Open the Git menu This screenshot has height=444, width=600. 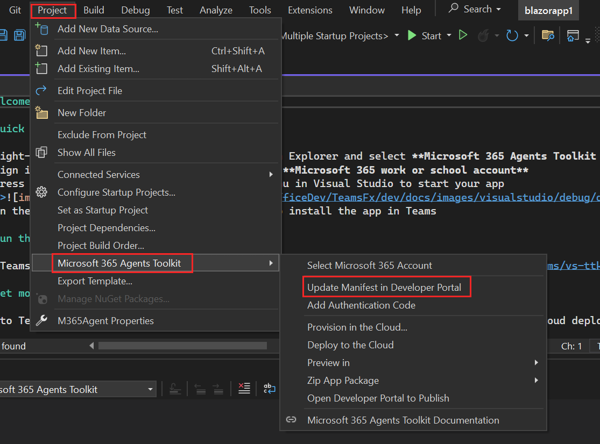point(15,10)
